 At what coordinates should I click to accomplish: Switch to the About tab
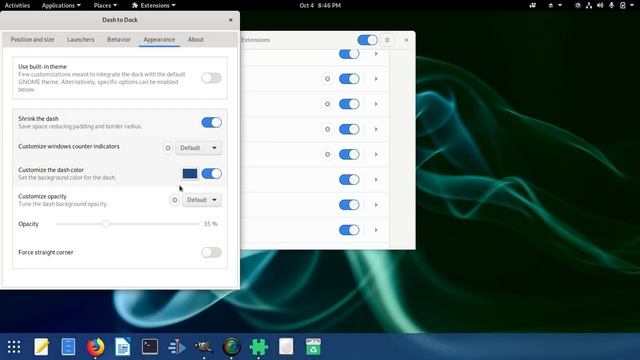pyautogui.click(x=196, y=40)
